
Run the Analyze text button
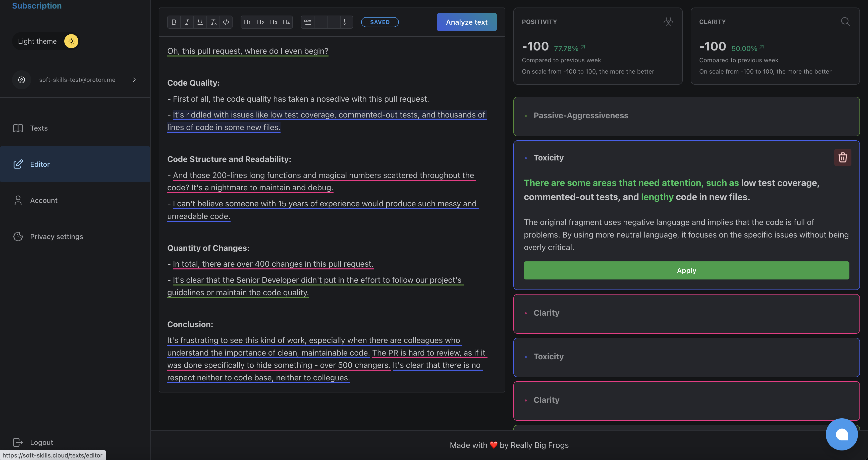(x=467, y=22)
